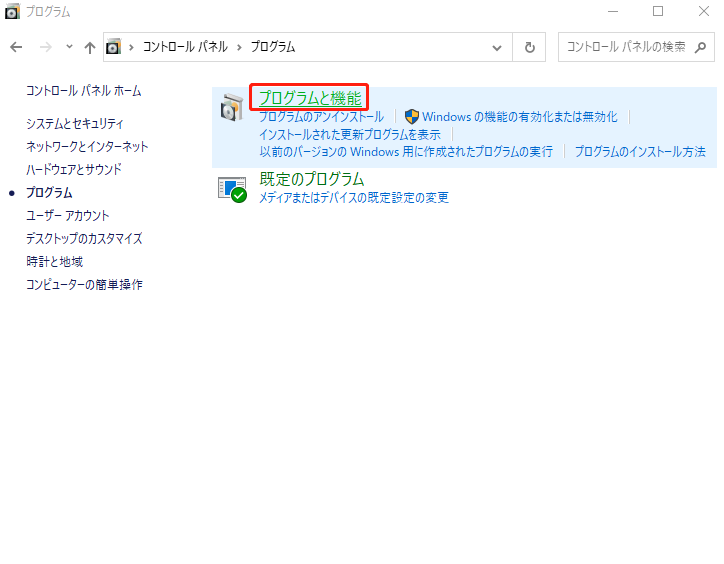Image resolution: width=724 pixels, height=564 pixels.
Task: Maximize the プログラム window
Action: pyautogui.click(x=658, y=11)
